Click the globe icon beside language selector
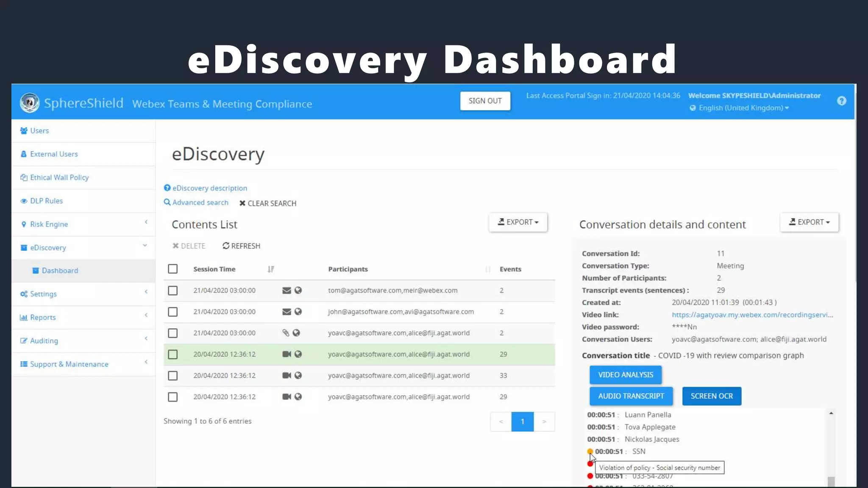 pos(693,108)
